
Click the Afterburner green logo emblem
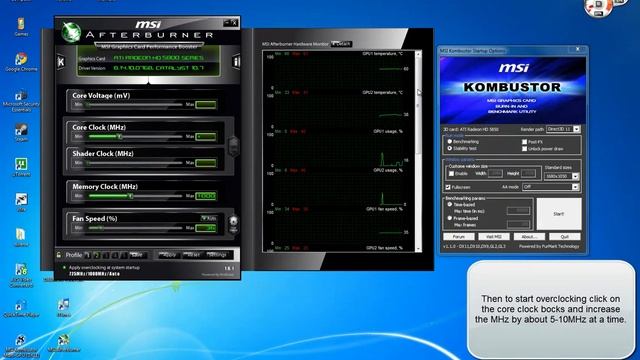[x=71, y=32]
